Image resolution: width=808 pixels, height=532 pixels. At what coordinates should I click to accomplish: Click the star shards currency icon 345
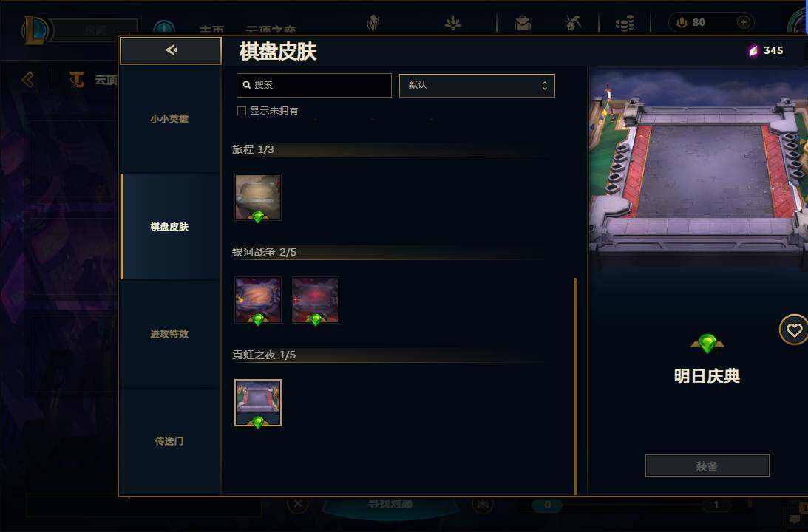pos(753,50)
